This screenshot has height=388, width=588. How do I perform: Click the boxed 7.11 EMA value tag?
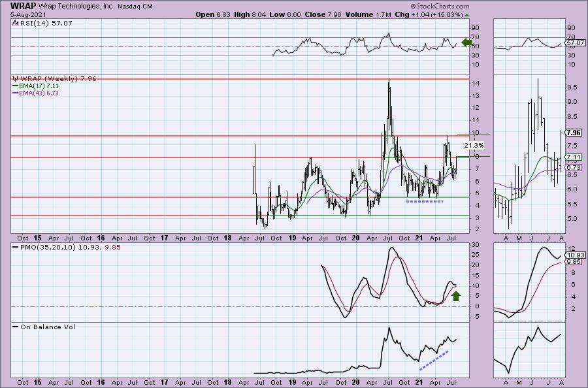[574, 157]
